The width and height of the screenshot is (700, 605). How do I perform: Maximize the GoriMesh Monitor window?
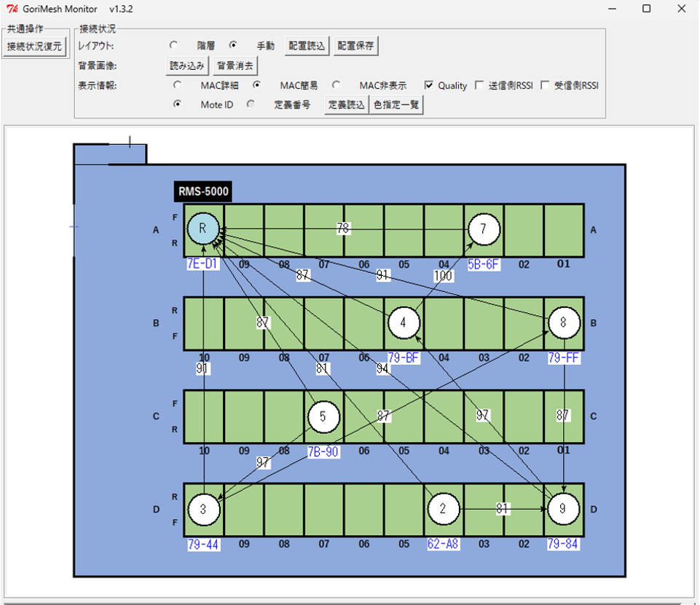[x=646, y=9]
